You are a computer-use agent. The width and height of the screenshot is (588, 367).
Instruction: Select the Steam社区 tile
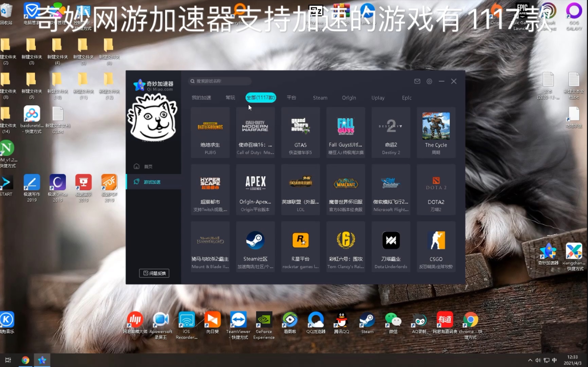[x=255, y=247]
